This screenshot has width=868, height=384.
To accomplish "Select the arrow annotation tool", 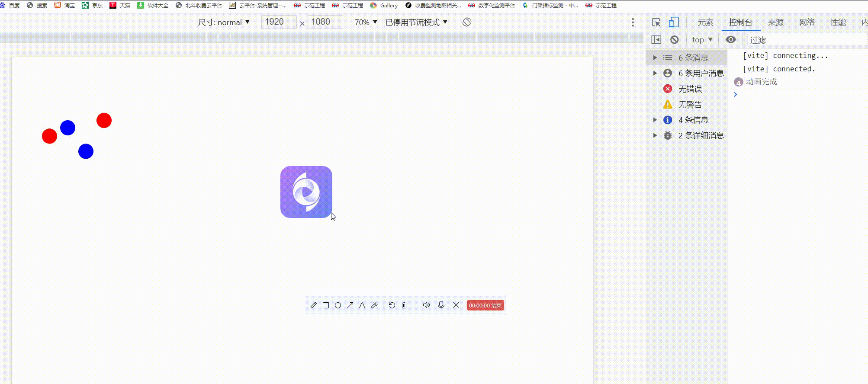I will click(350, 305).
